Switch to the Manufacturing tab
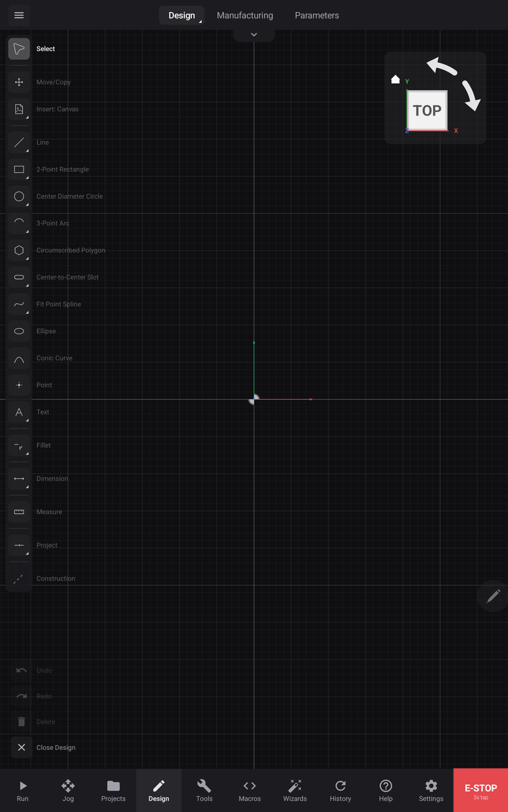The image size is (508, 812). tap(245, 15)
